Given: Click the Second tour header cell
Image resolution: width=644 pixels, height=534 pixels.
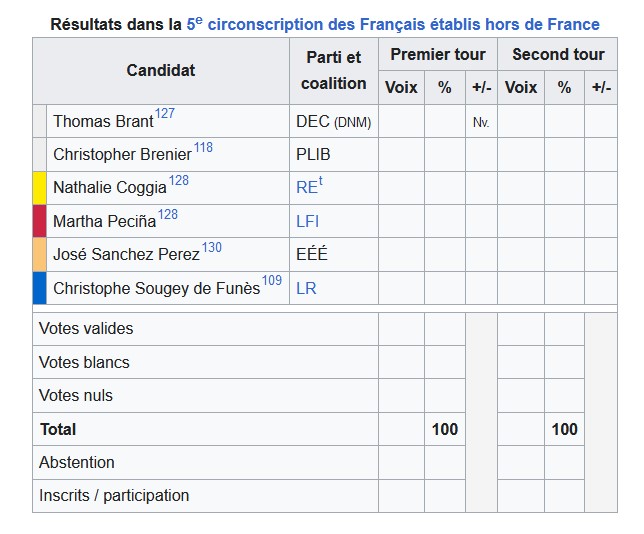Looking at the screenshot, I should tap(558, 54).
